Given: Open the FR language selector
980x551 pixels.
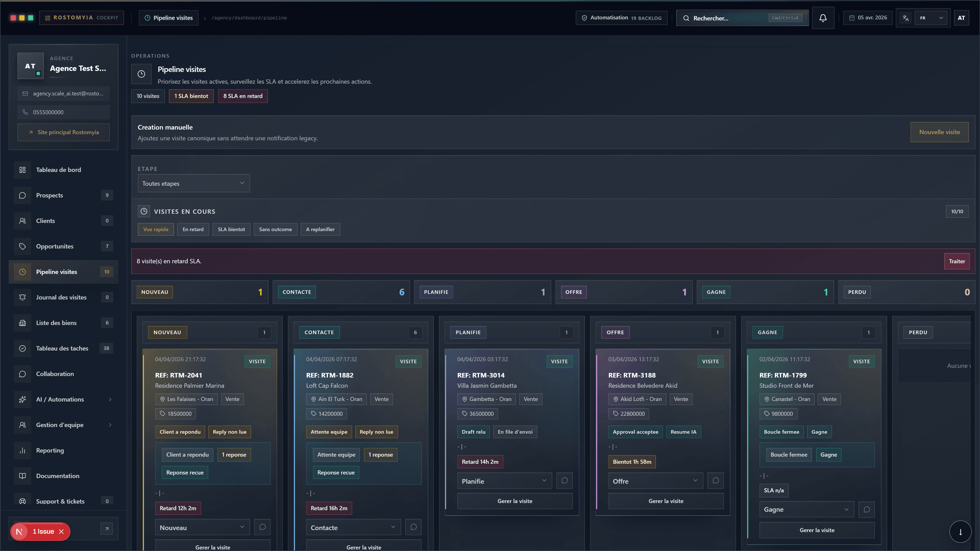Looking at the screenshot, I should pyautogui.click(x=931, y=18).
